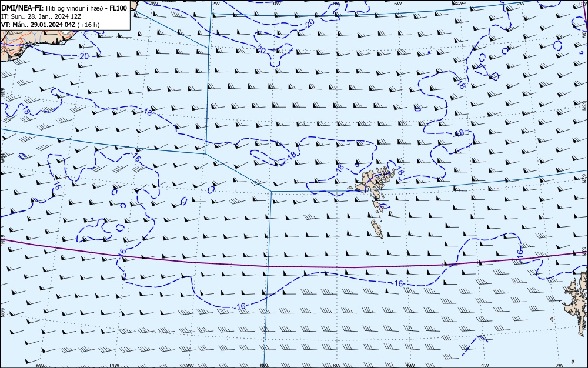Screen dimensions: 588x368
Task: Click the 16W longitude label on the bottom edge
Action: [x=39, y=366]
